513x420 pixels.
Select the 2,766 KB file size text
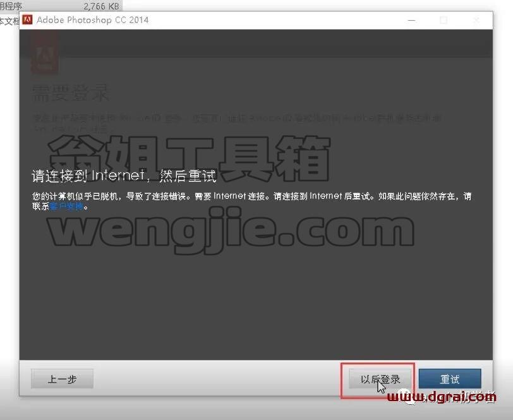pyautogui.click(x=101, y=6)
